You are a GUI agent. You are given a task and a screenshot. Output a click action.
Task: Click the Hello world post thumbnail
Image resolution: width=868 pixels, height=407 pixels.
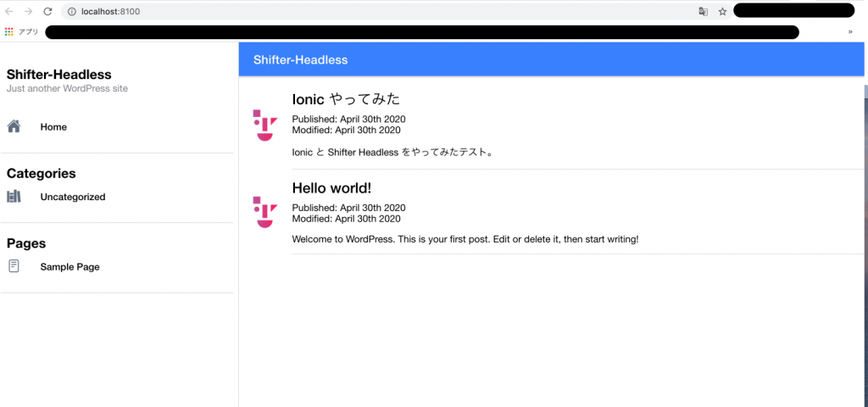click(x=264, y=212)
